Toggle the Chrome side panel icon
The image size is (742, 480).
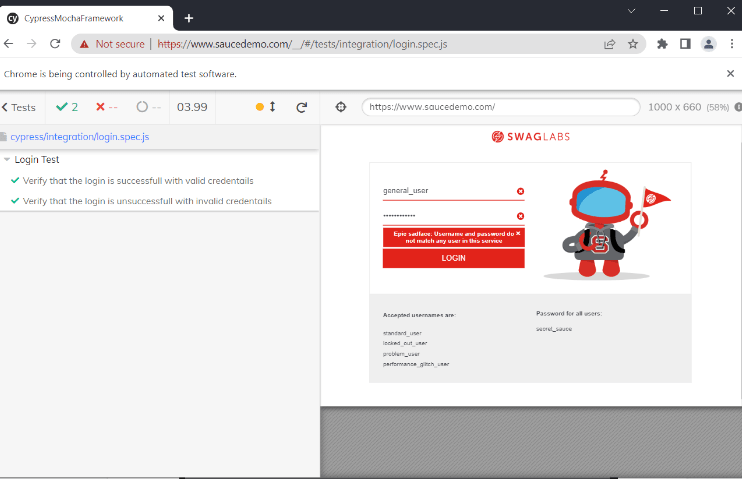(x=685, y=44)
